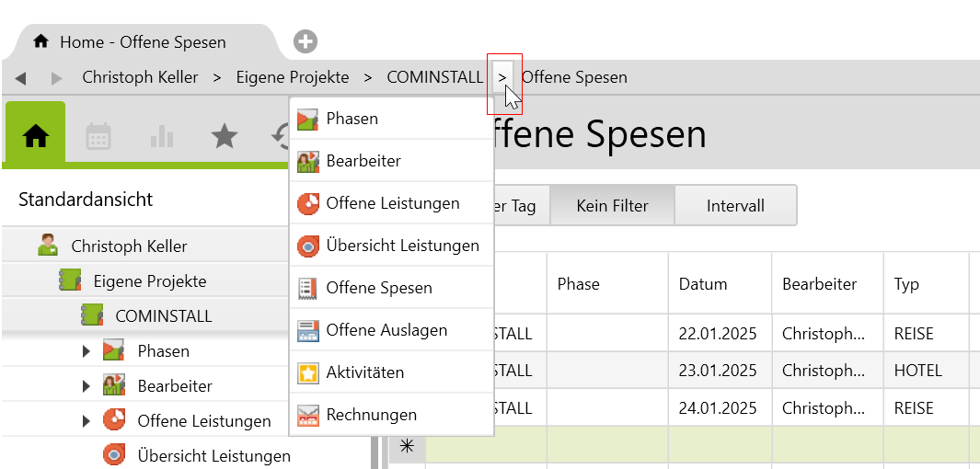Add a new tab with plus icon
Image resolution: width=980 pixels, height=469 pixels.
click(x=306, y=41)
